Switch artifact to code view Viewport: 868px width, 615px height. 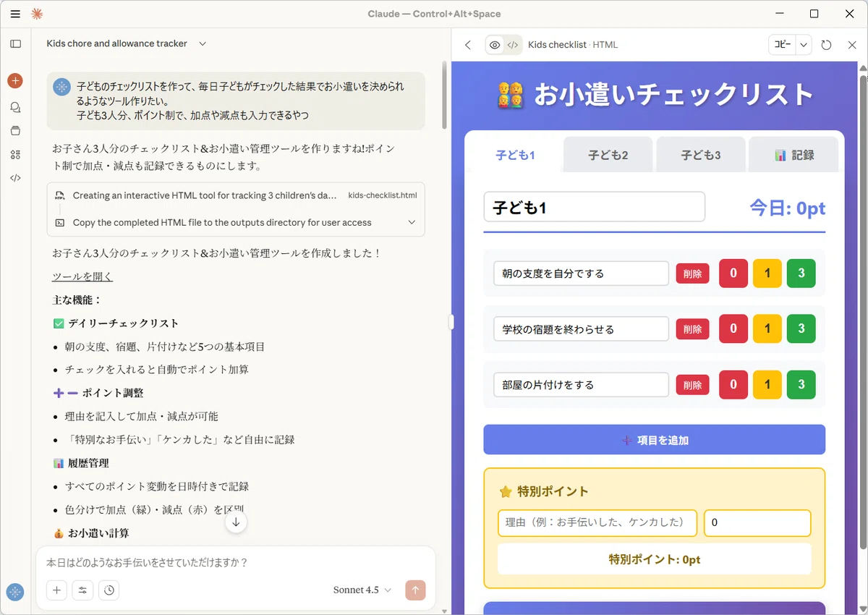coord(513,45)
